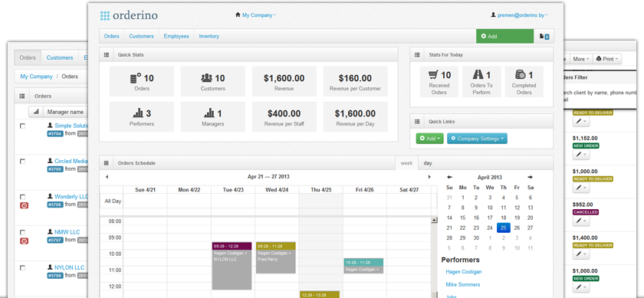Select the Customers tab in left window
644x298 pixels.
click(x=60, y=58)
